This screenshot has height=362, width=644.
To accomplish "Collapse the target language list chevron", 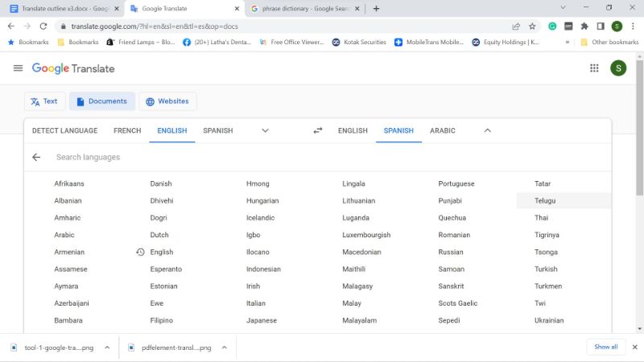I will pyautogui.click(x=488, y=130).
